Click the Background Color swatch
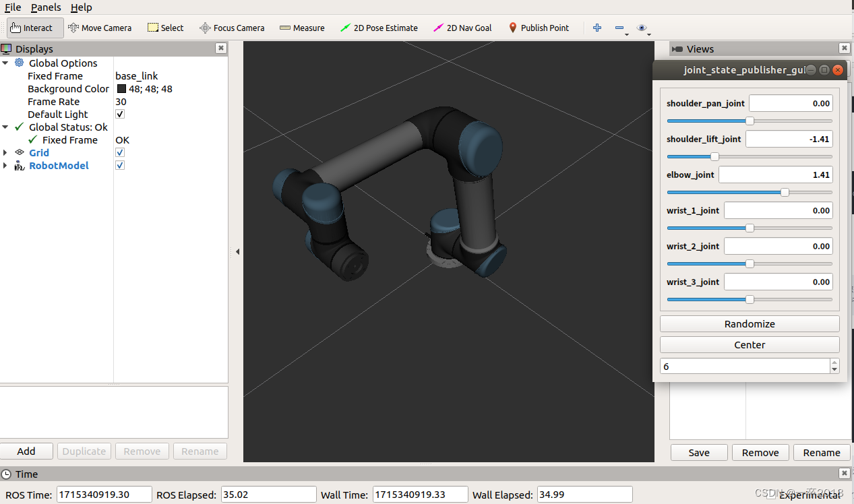The height and width of the screenshot is (504, 854). tap(121, 88)
